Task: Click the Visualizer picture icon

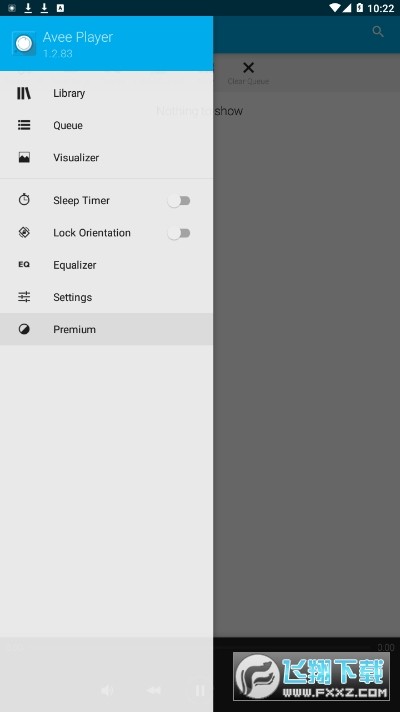Action: 24,158
